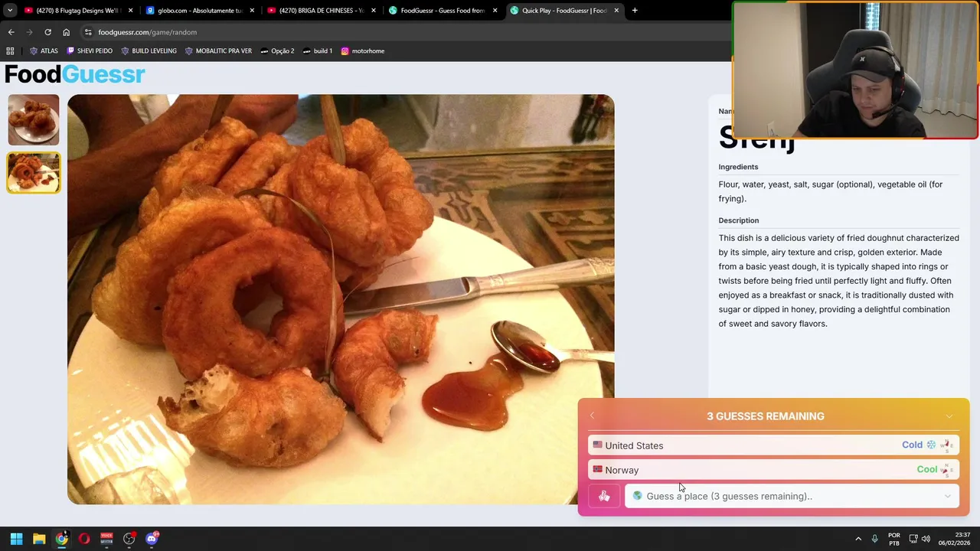Open Discord from the taskbar

152,539
